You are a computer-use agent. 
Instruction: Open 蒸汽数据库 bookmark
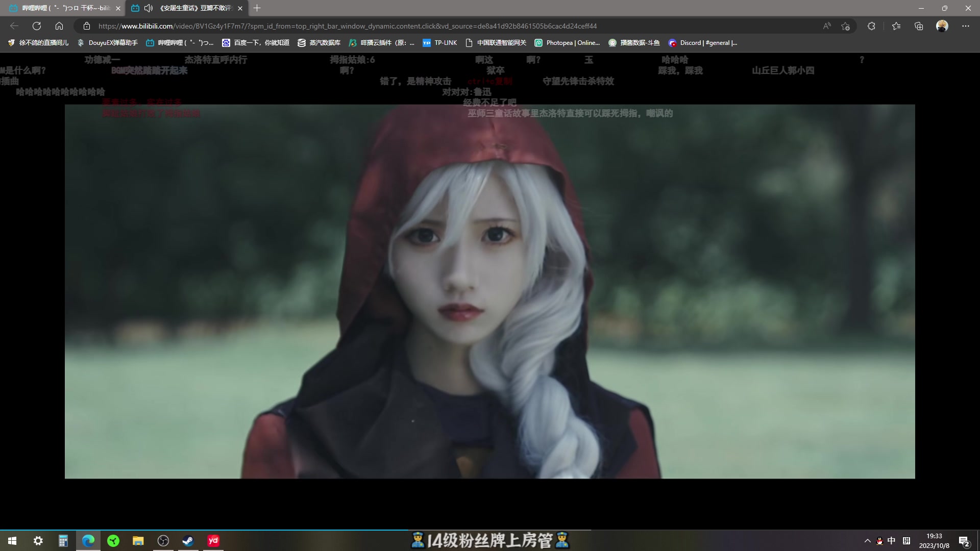(x=319, y=43)
